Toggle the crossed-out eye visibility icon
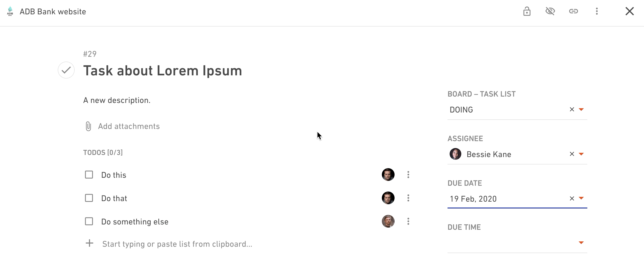Image resolution: width=644 pixels, height=260 pixels. tap(550, 11)
